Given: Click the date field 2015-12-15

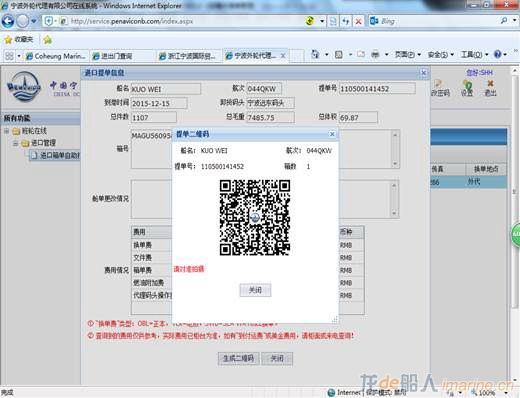Looking at the screenshot, I should tap(159, 103).
